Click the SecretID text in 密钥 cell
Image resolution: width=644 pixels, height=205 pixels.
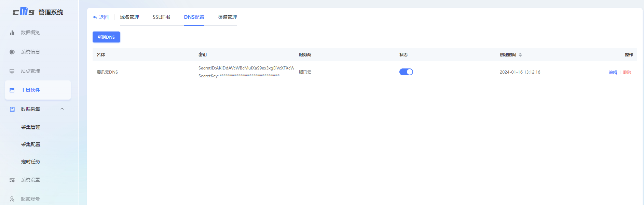coord(246,68)
